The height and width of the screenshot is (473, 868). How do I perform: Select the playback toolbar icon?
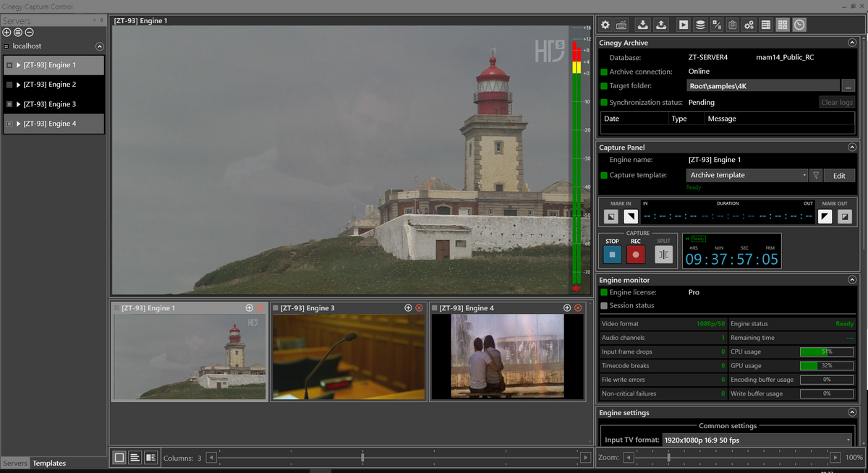684,24
